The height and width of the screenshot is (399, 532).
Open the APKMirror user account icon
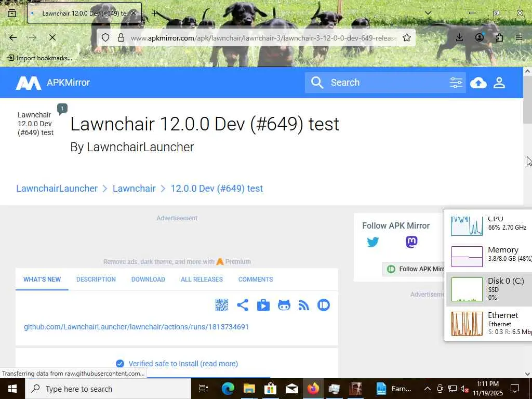pos(499,83)
